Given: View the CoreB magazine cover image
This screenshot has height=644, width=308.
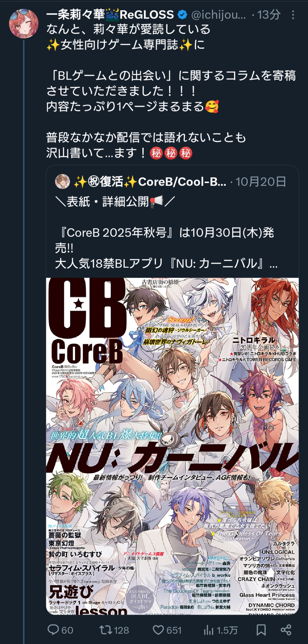Looking at the screenshot, I should point(172,447).
